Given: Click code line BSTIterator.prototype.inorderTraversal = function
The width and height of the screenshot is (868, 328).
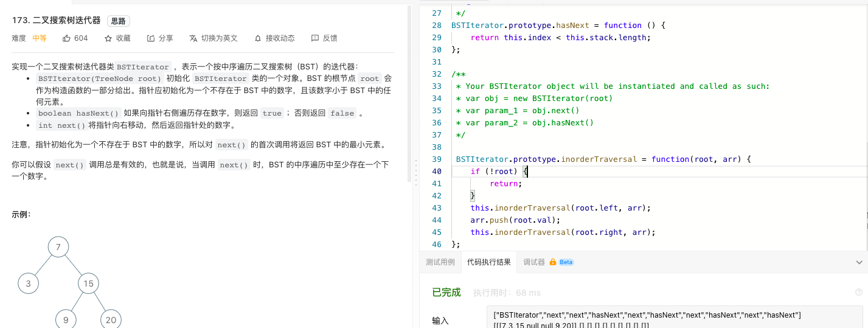Looking at the screenshot, I should coord(604,159).
